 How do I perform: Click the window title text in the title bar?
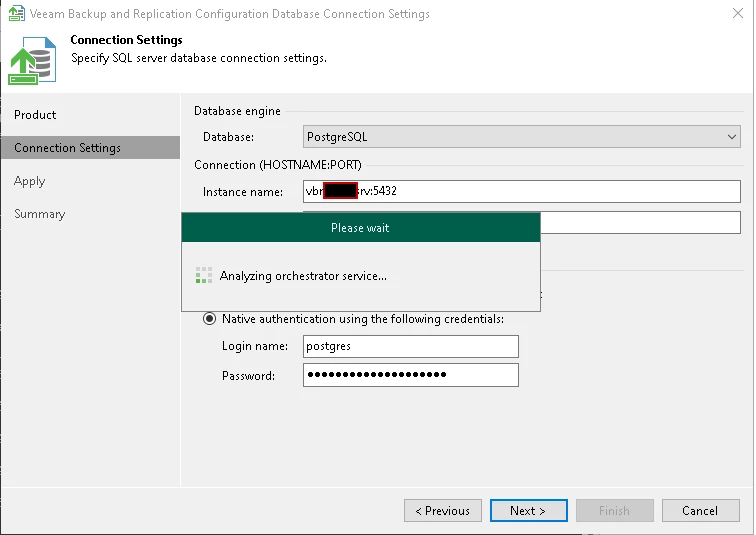click(x=230, y=14)
